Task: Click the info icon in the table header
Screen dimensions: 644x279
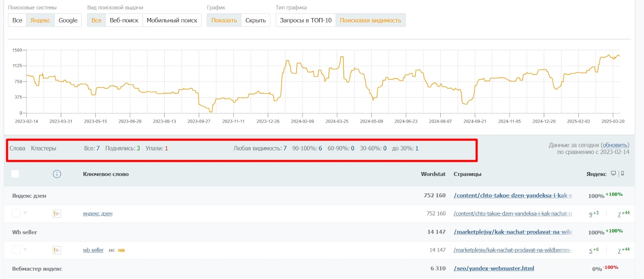Action: [57, 174]
